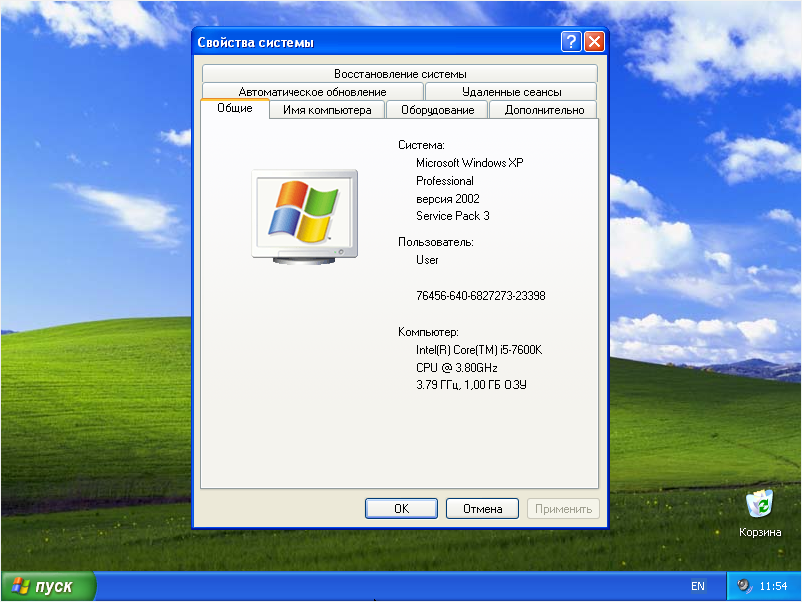The height and width of the screenshot is (602, 802).
Task: Click the EN language indicator on taskbar
Action: tap(697, 586)
